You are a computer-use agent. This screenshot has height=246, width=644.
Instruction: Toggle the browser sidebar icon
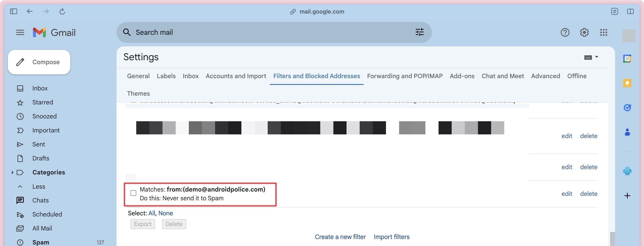(14, 11)
